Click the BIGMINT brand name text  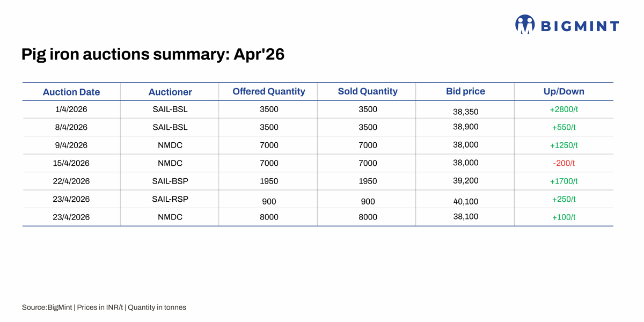coord(579,26)
